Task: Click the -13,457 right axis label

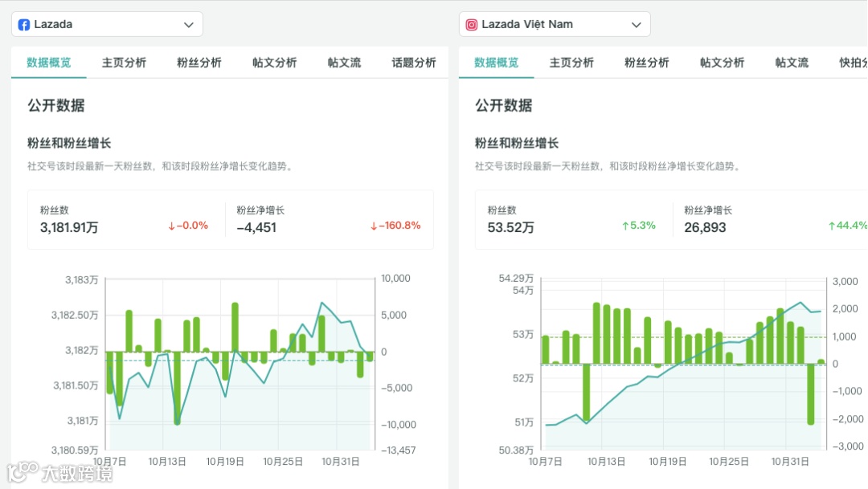Action: click(x=398, y=450)
